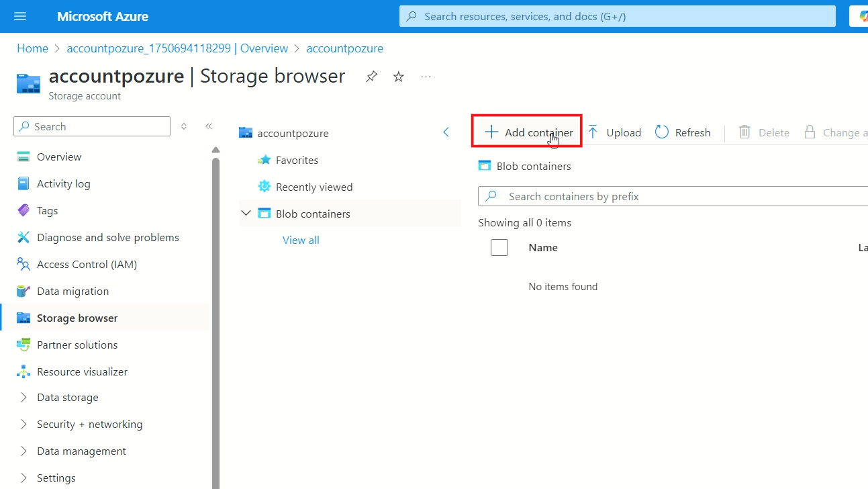Click the Partner solutions icon
The width and height of the screenshot is (868, 489).
(x=23, y=345)
